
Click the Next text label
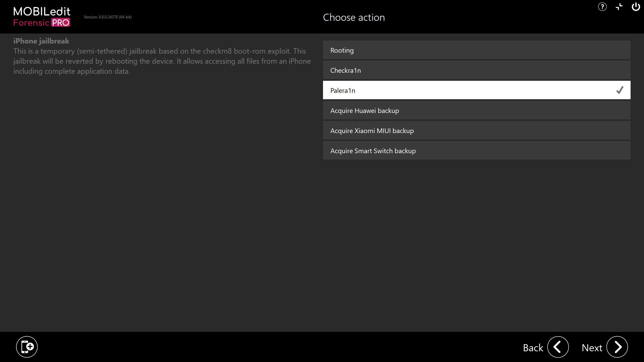[592, 348]
